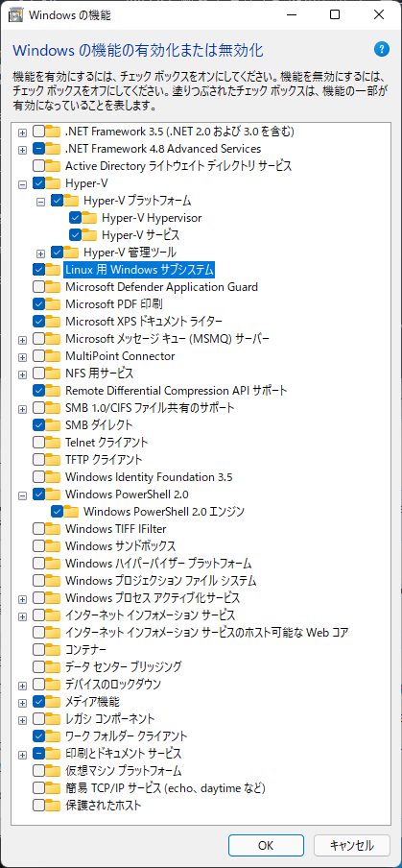
Task: Uncheck ワーク フォルダー クライアント checkbox
Action: pos(39,736)
